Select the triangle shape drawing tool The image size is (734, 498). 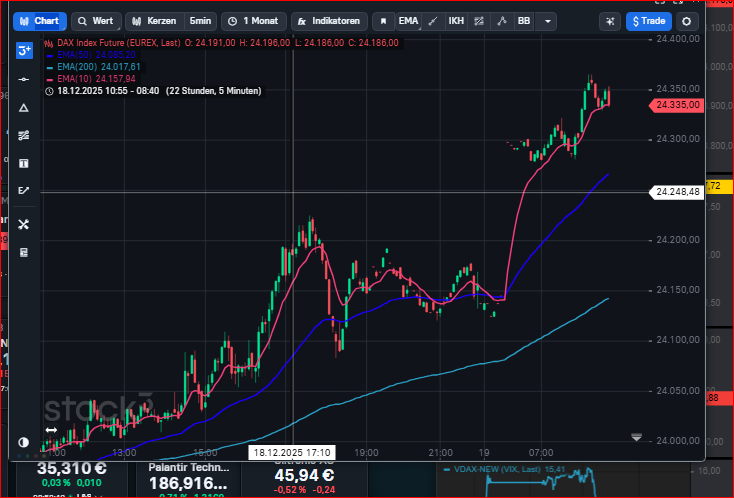click(24, 107)
